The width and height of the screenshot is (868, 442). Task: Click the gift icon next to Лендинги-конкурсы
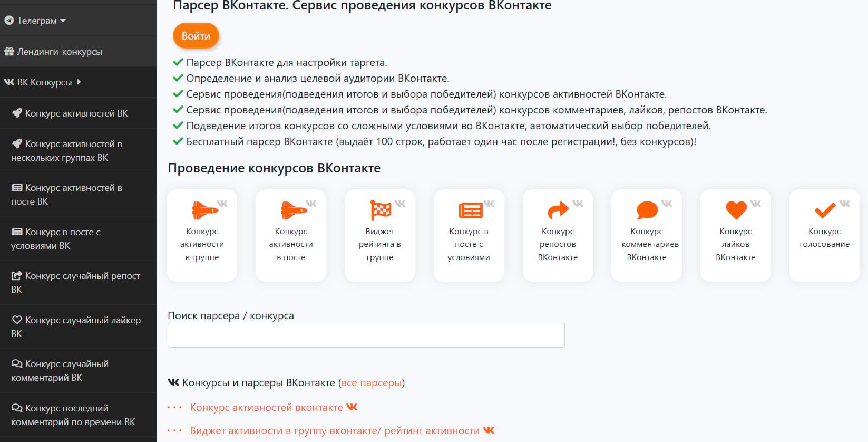click(9, 52)
